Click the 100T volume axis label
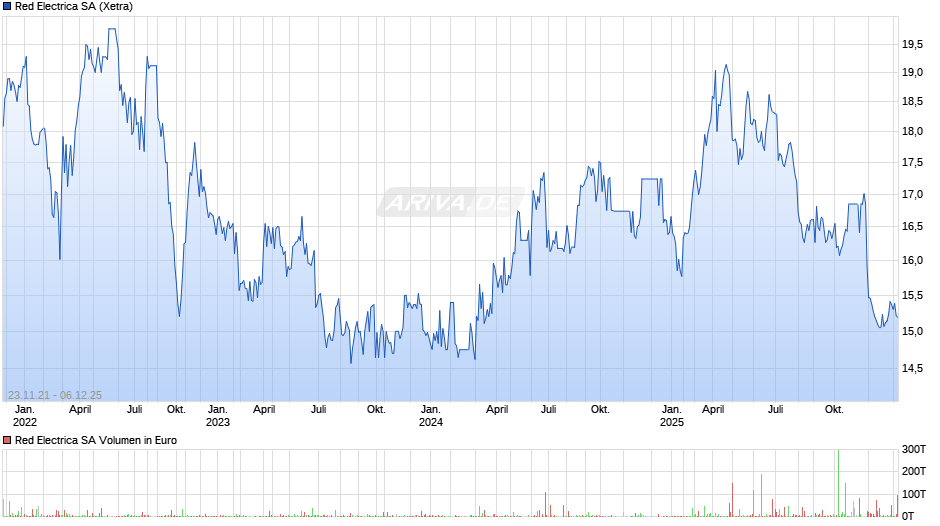940x526 pixels. 914,494
